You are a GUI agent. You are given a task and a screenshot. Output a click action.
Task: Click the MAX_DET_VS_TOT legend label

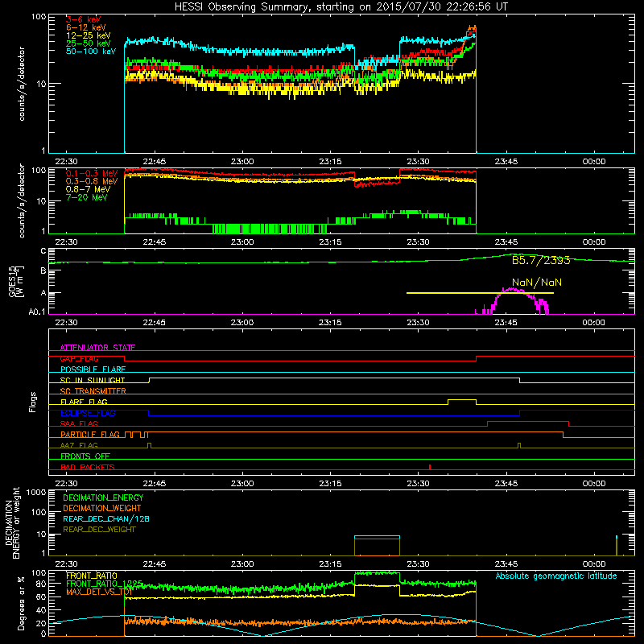point(99,592)
